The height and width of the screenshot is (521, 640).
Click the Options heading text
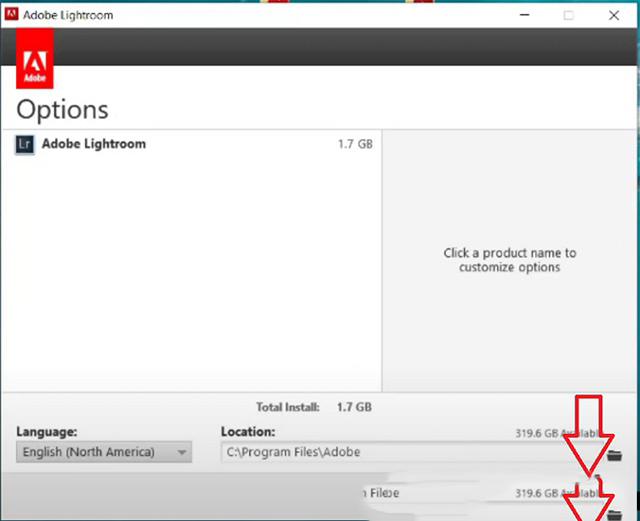click(x=62, y=109)
